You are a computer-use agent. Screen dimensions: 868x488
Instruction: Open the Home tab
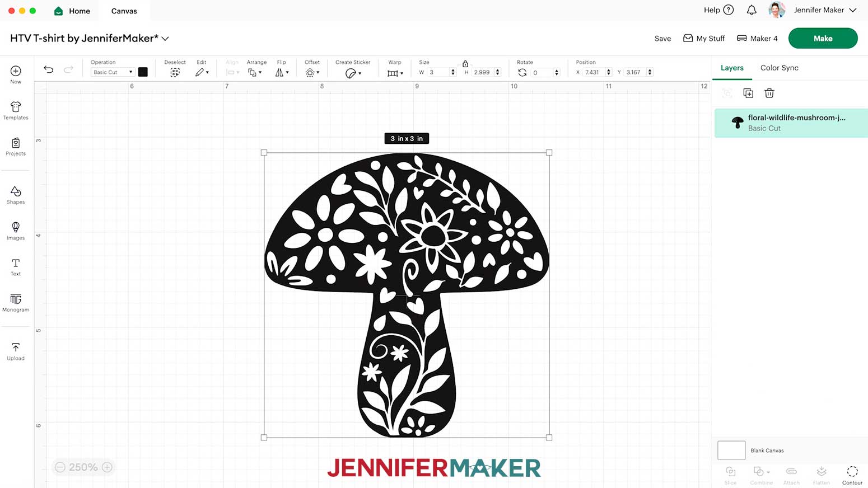pyautogui.click(x=72, y=11)
